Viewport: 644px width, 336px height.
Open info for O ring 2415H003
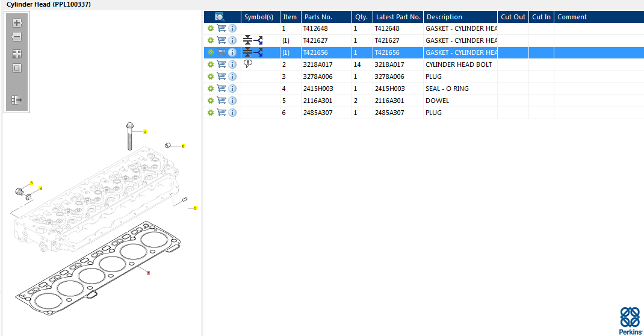pyautogui.click(x=232, y=89)
